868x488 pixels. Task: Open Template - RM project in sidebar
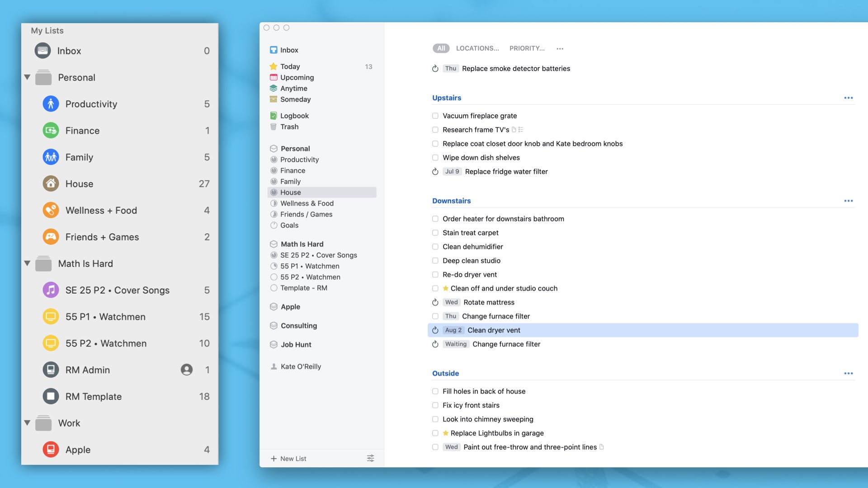click(x=303, y=288)
